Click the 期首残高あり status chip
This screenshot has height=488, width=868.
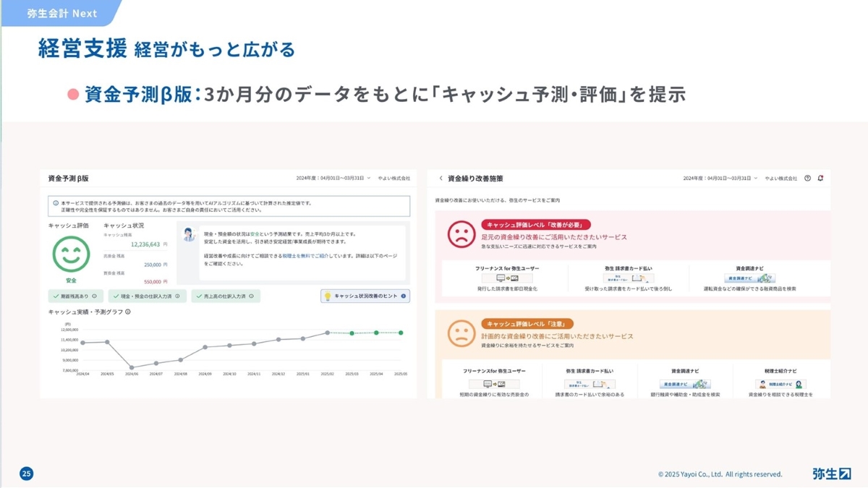click(x=75, y=296)
